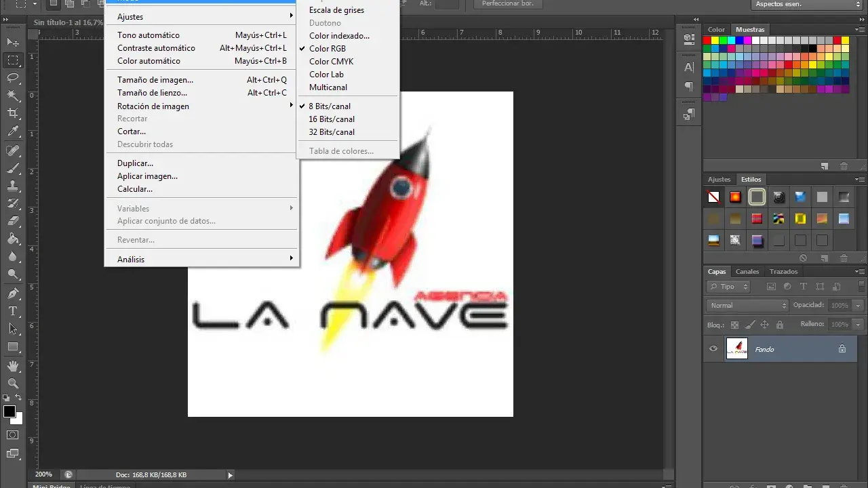The height and width of the screenshot is (488, 868).
Task: Toggle lock all for layer
Action: pos(779,325)
